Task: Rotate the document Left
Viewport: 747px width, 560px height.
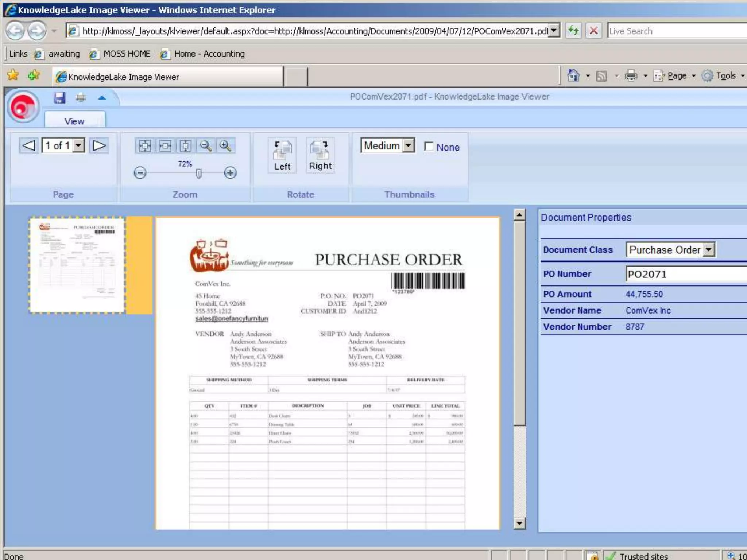Action: tap(282, 155)
